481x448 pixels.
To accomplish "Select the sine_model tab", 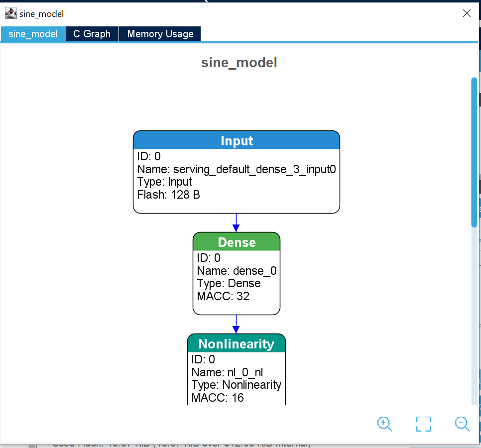I will click(x=33, y=34).
